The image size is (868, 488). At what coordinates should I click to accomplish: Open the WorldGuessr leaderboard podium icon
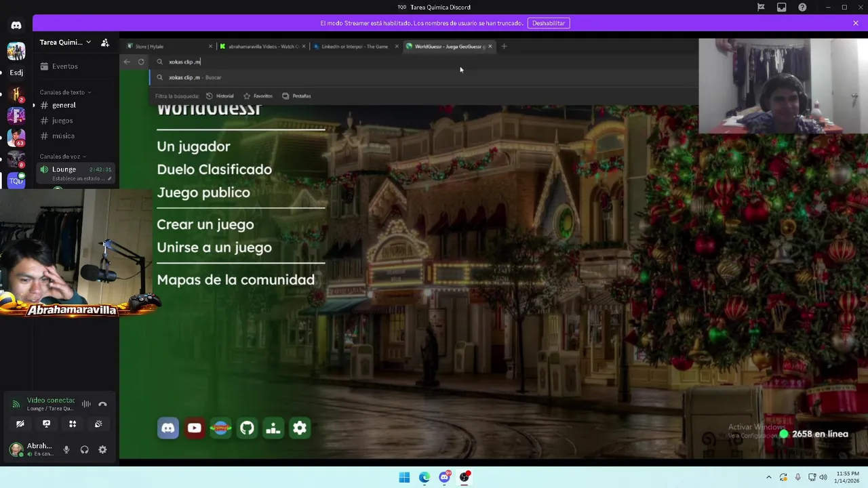(273, 428)
